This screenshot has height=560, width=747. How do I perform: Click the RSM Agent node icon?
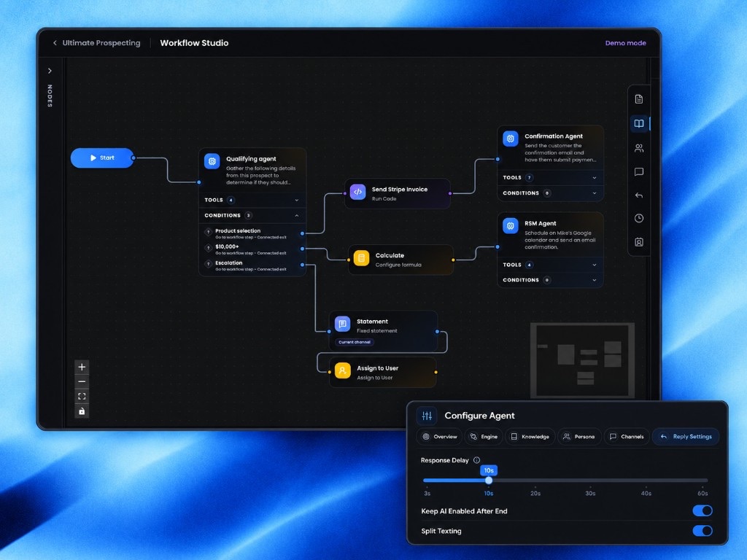click(x=510, y=226)
